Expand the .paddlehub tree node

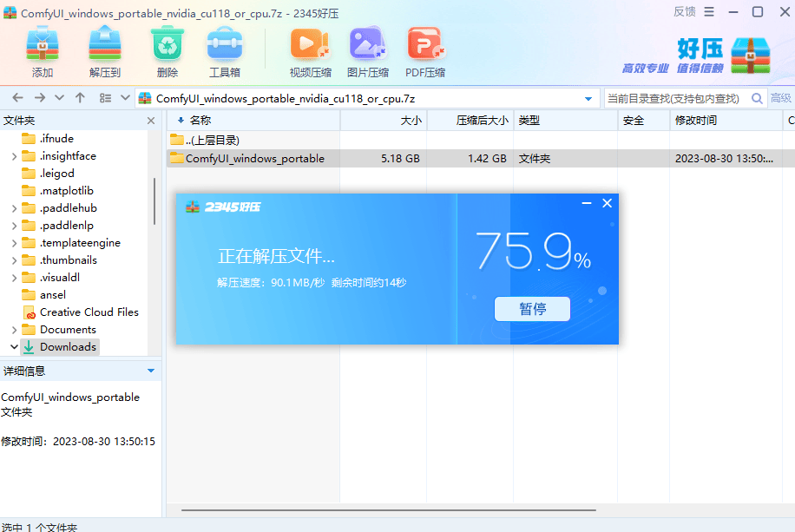click(14, 208)
